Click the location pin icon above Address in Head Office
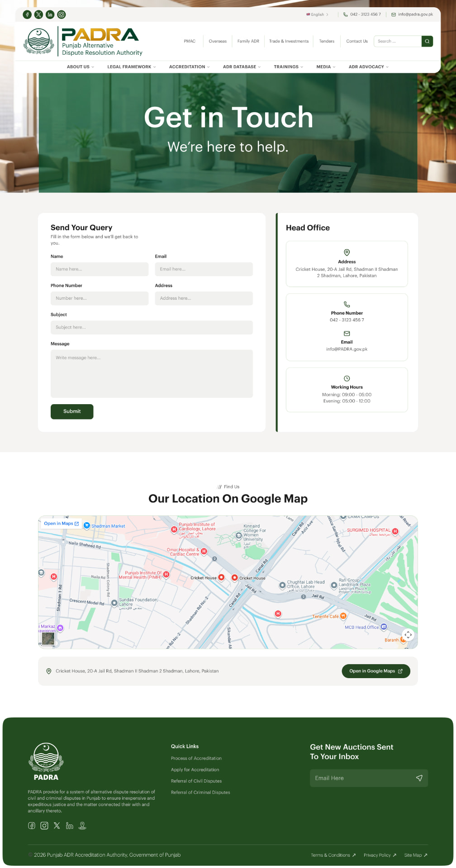Screen dimensions: 456x868 347,252
